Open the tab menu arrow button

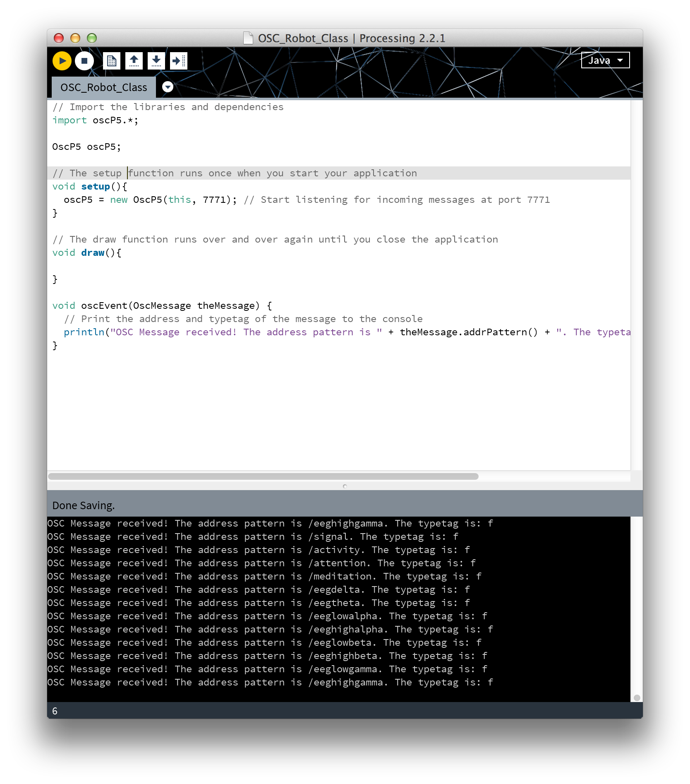pos(168,87)
